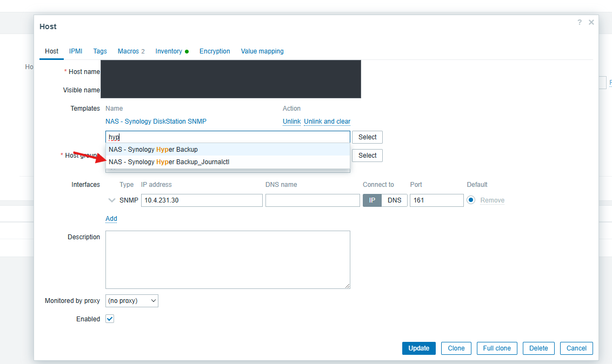Click the Clone button
612x364 pixels.
point(456,348)
